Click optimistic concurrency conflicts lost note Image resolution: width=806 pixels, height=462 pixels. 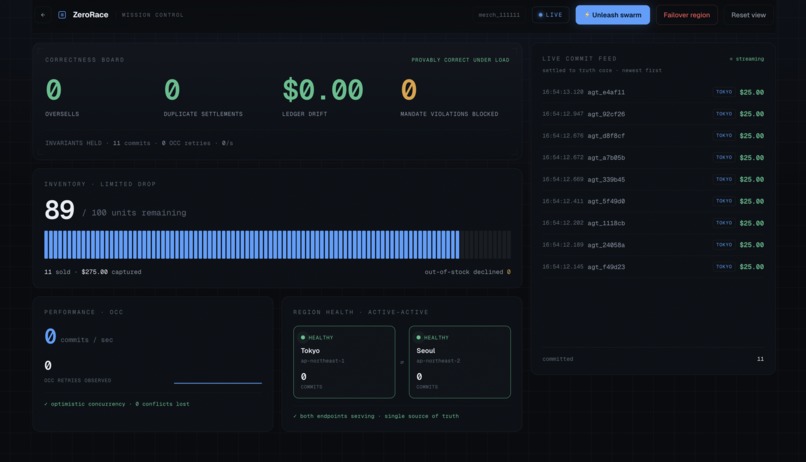(117, 404)
